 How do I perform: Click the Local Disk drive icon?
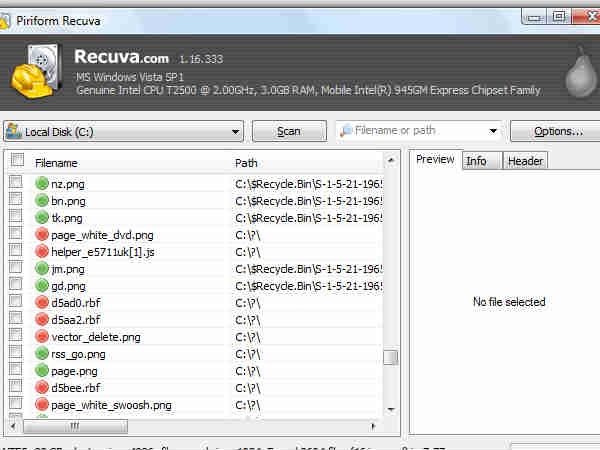coord(14,131)
